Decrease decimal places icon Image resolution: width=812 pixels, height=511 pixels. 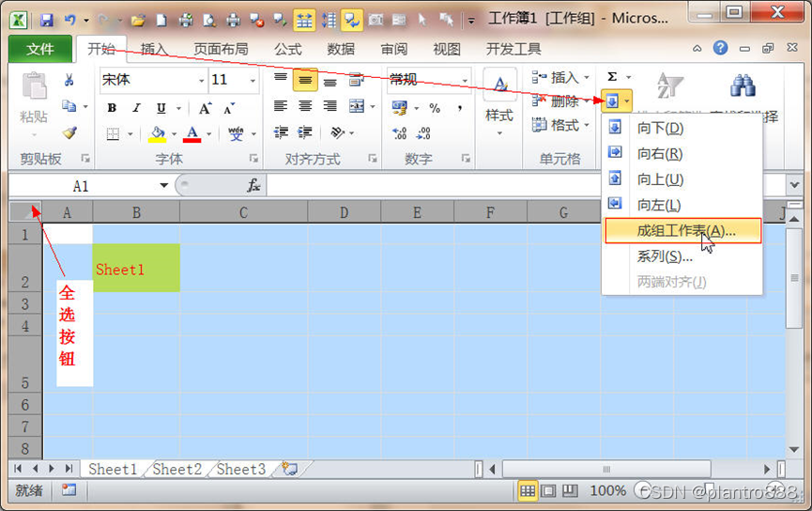tap(423, 133)
